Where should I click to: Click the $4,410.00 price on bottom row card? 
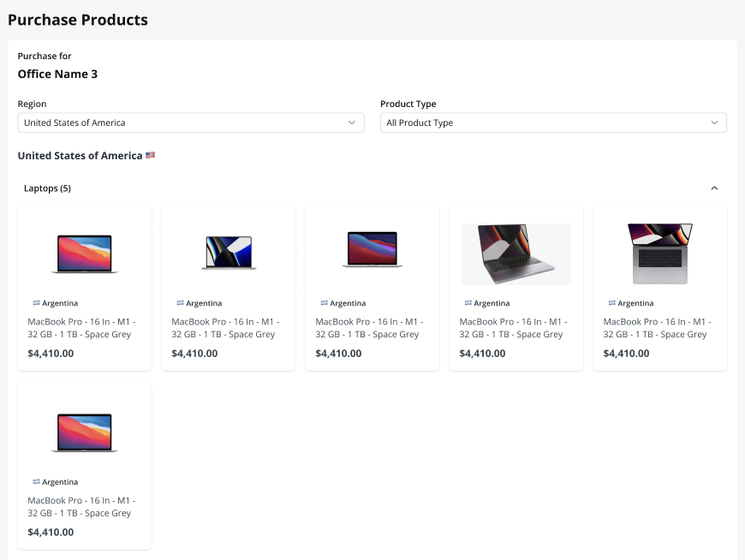(x=51, y=532)
